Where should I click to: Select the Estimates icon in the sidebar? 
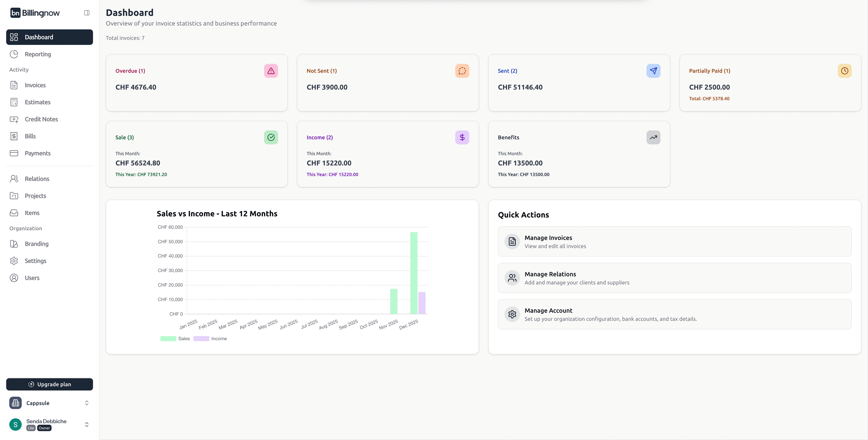14,102
